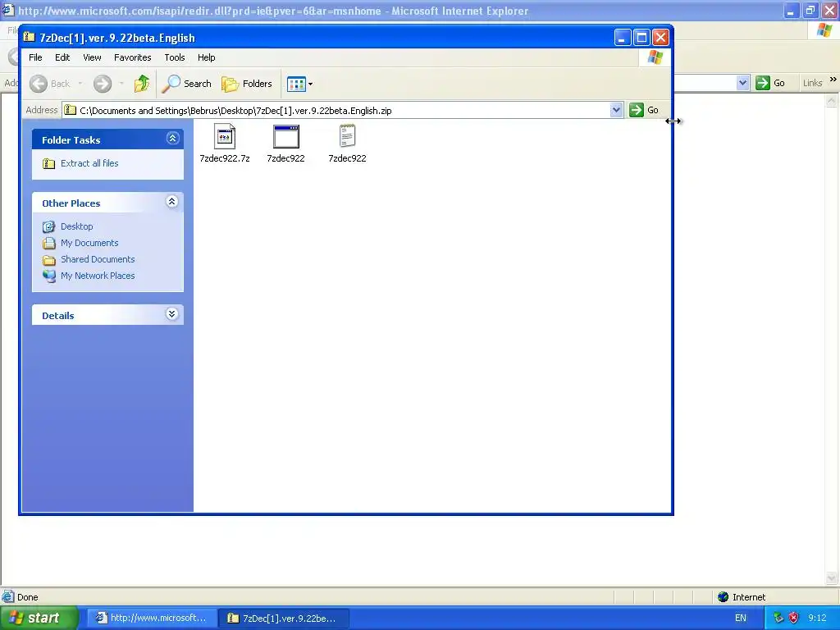Click the Desktop icon in Other Places
The width and height of the screenshot is (840, 630).
pyautogui.click(x=48, y=226)
